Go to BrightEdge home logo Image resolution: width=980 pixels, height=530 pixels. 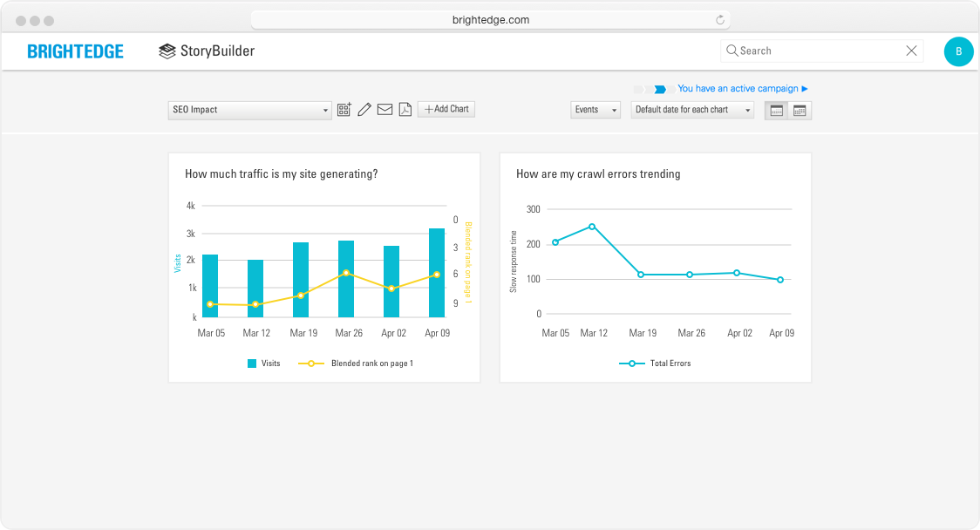[75, 51]
